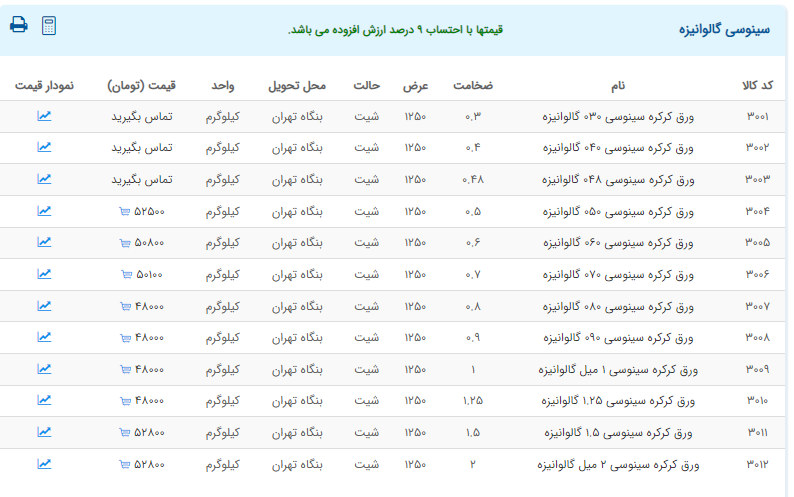794x497 pixels.
Task: Open price chart for product code 3012
Action: click(44, 464)
